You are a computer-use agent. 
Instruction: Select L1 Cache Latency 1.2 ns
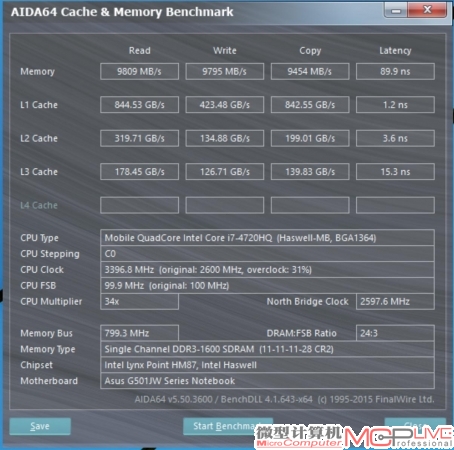click(x=395, y=105)
